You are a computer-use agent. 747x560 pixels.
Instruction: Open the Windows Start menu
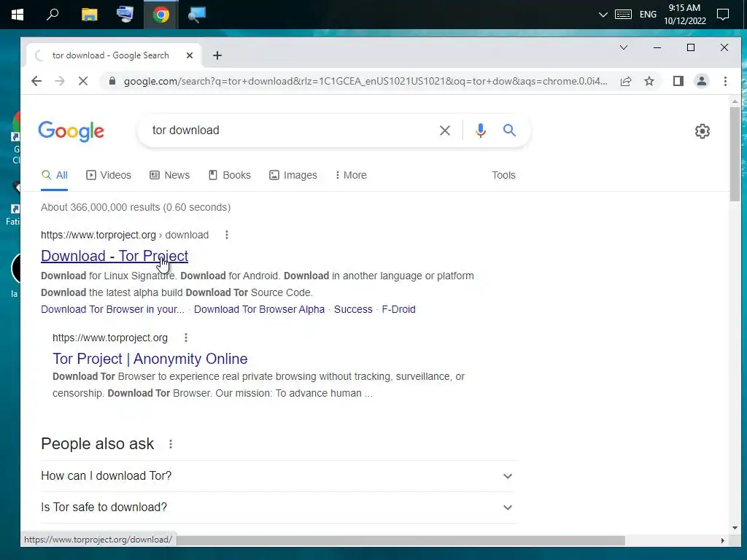click(x=18, y=15)
